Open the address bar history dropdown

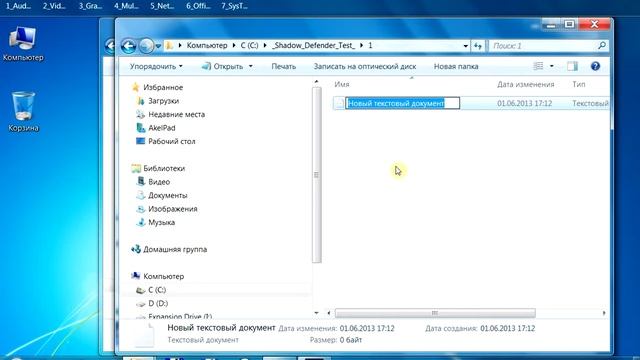tap(465, 46)
